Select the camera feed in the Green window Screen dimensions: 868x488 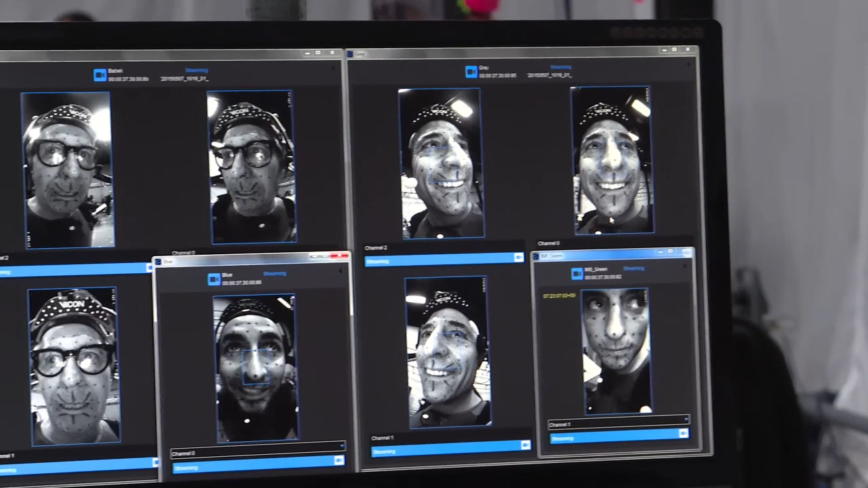(616, 351)
